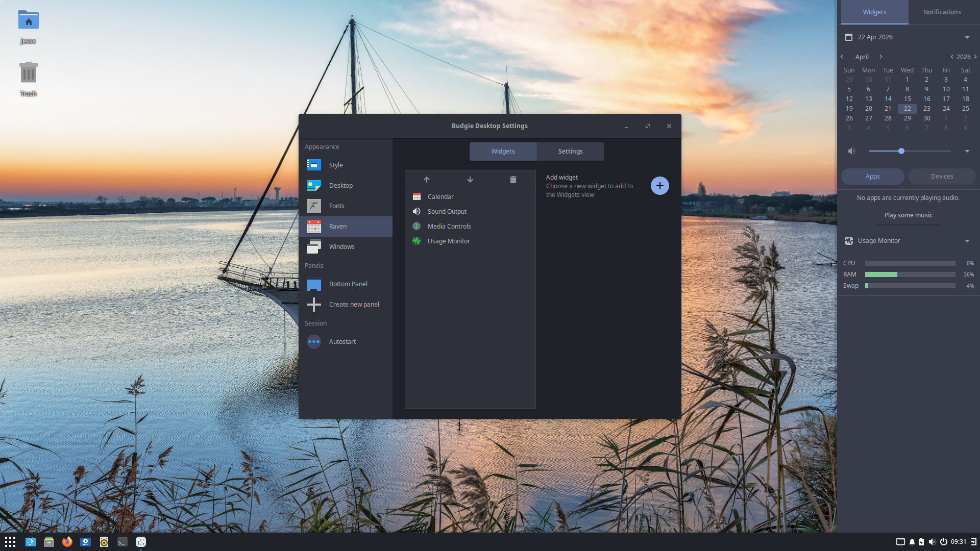Select Usage Monitor in the widget list
The width and height of the screenshot is (980, 551).
pyautogui.click(x=470, y=241)
